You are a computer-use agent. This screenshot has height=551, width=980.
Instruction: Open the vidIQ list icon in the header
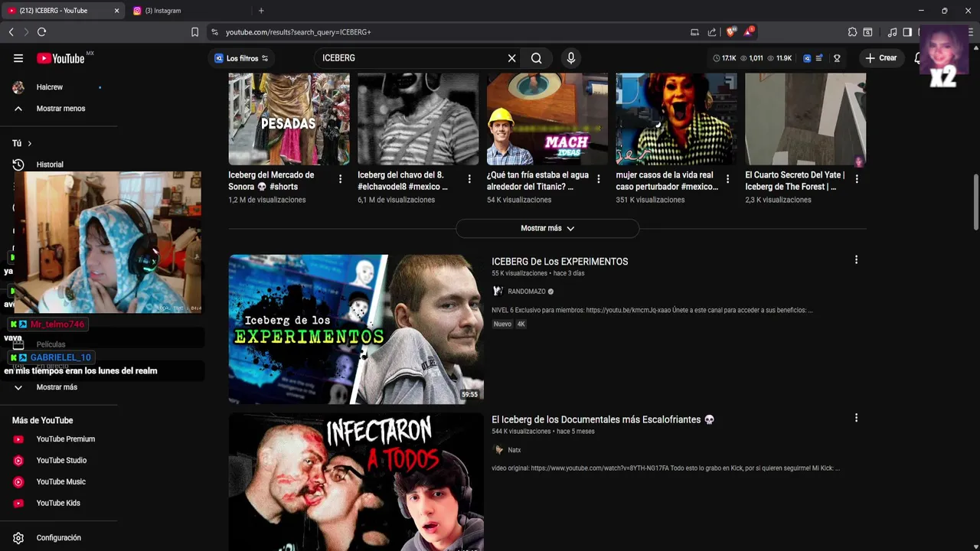[x=819, y=58]
